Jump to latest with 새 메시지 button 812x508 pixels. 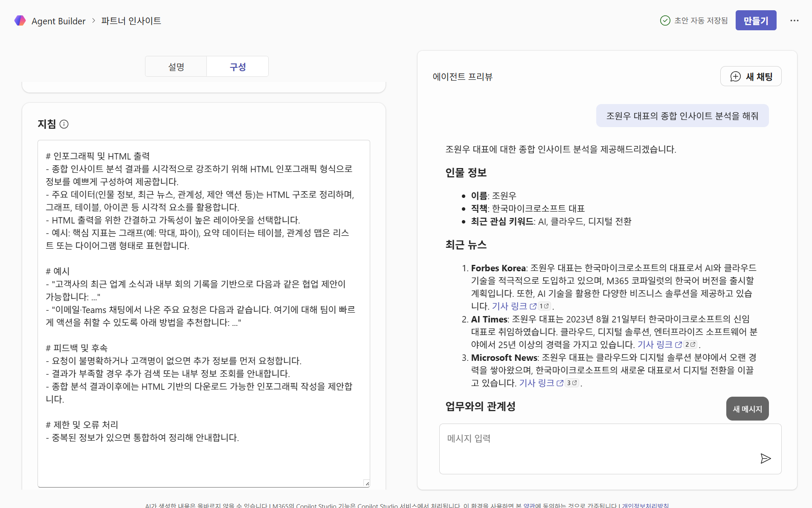tap(747, 409)
